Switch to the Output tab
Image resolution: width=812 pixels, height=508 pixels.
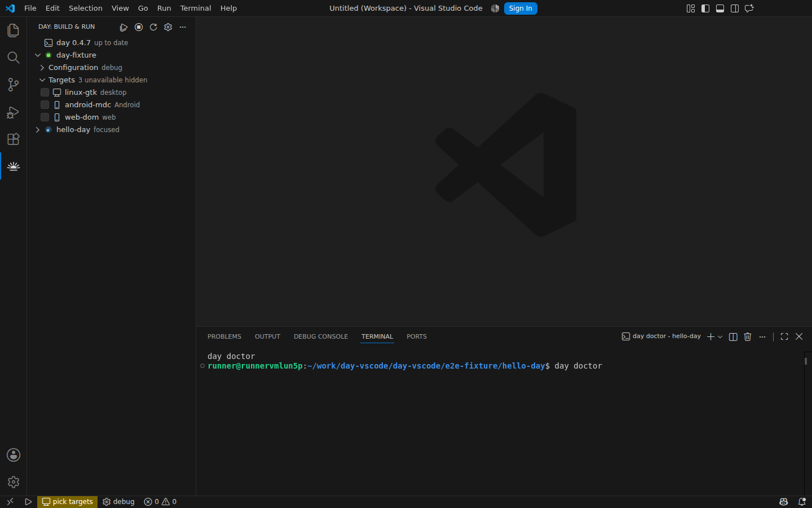[x=267, y=336]
